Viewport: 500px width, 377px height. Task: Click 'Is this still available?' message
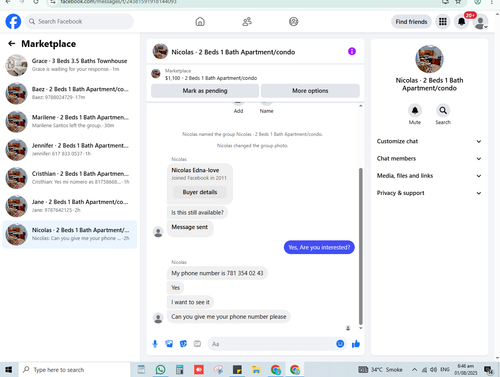197,212
